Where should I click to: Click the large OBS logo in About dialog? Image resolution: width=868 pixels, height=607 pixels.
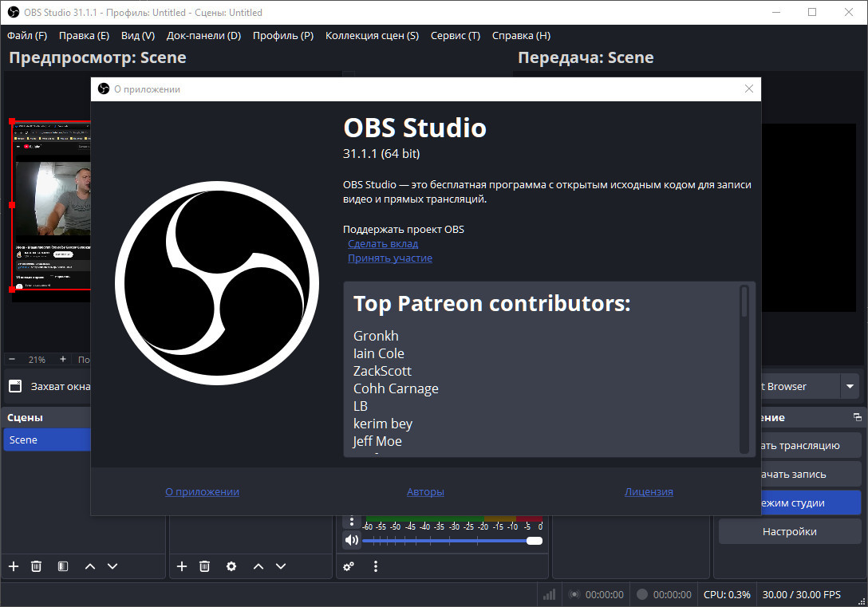[217, 282]
